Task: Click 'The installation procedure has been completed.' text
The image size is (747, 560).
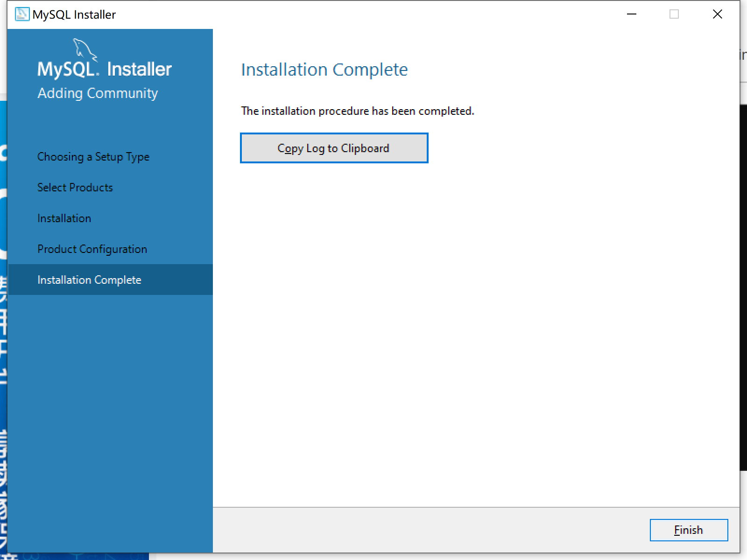Action: 358,111
